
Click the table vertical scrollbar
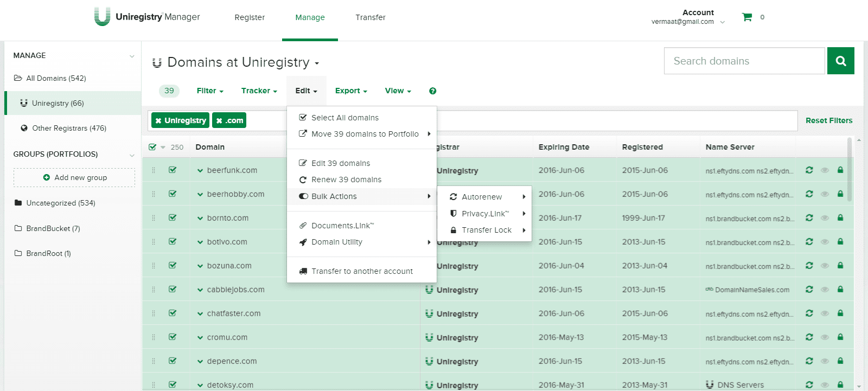point(850,170)
